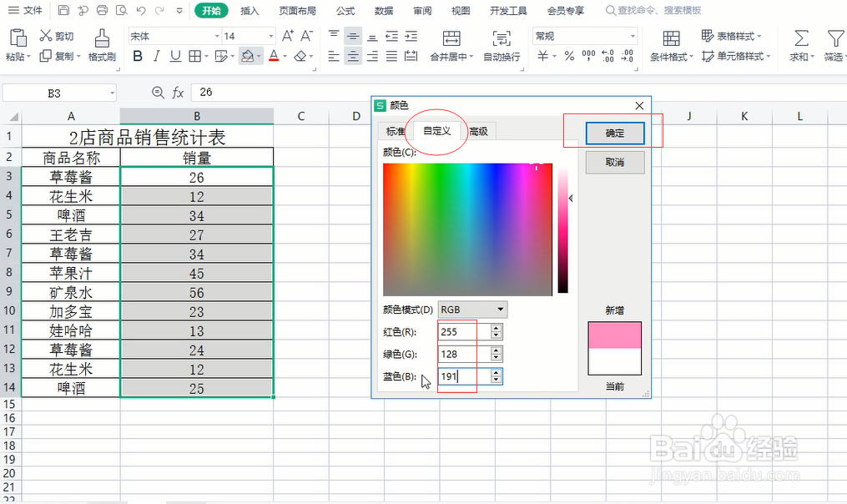Click the increase decimal places icon
The height and width of the screenshot is (504, 847).
[x=607, y=57]
